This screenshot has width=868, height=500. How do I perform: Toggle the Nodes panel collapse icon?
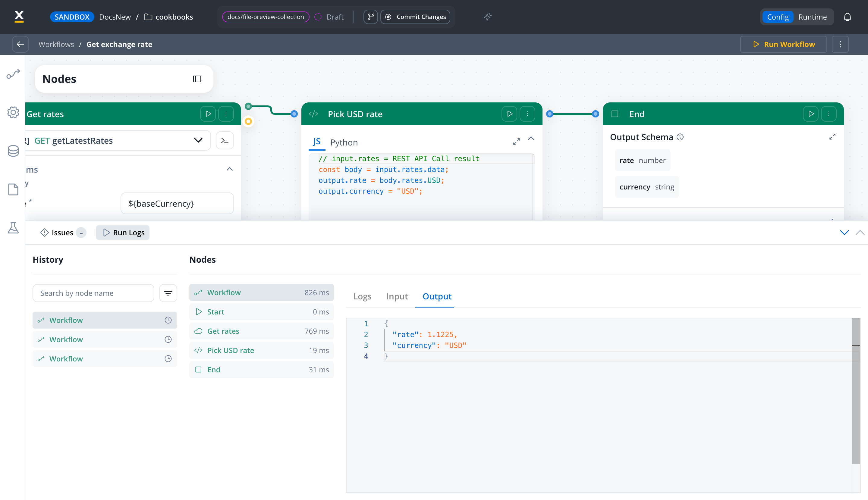point(197,79)
